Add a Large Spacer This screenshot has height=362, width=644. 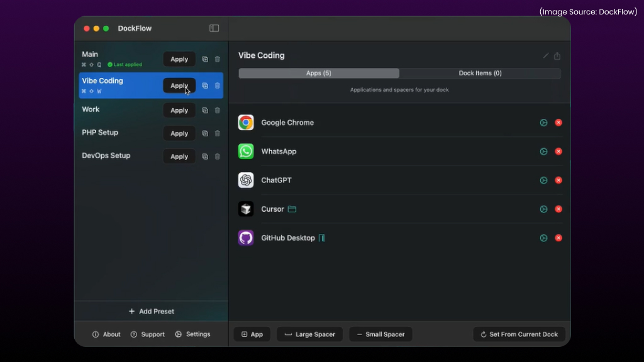point(309,334)
